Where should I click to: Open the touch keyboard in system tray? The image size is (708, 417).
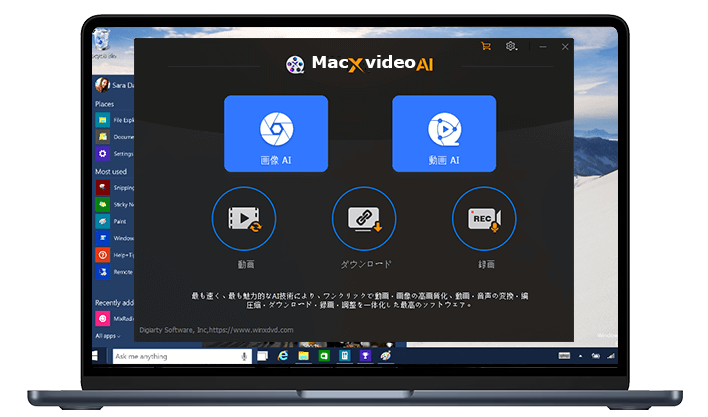pyautogui.click(x=564, y=356)
